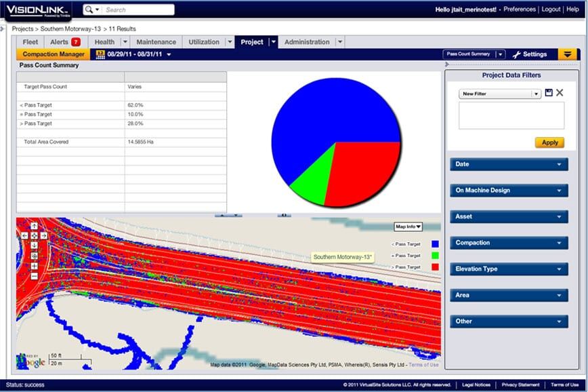Click the 62.0% value cell
This screenshot has height=392, width=588.
pos(175,105)
